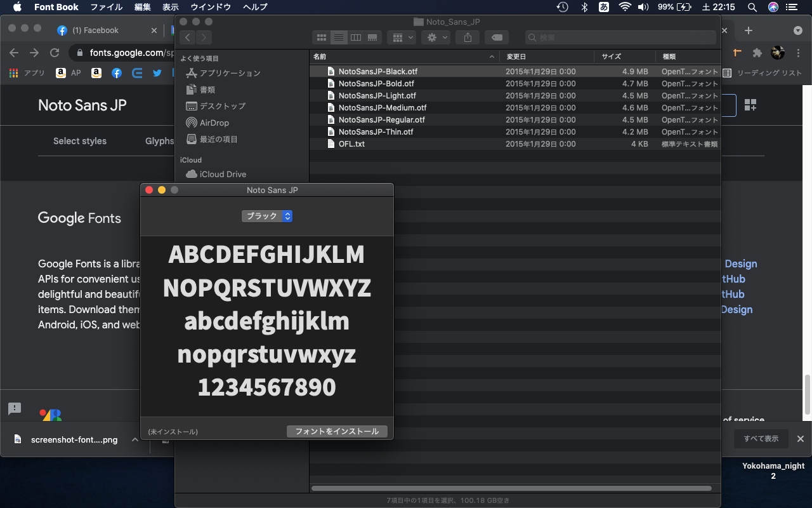Open the Font Book menu
812x508 pixels.
pos(56,7)
